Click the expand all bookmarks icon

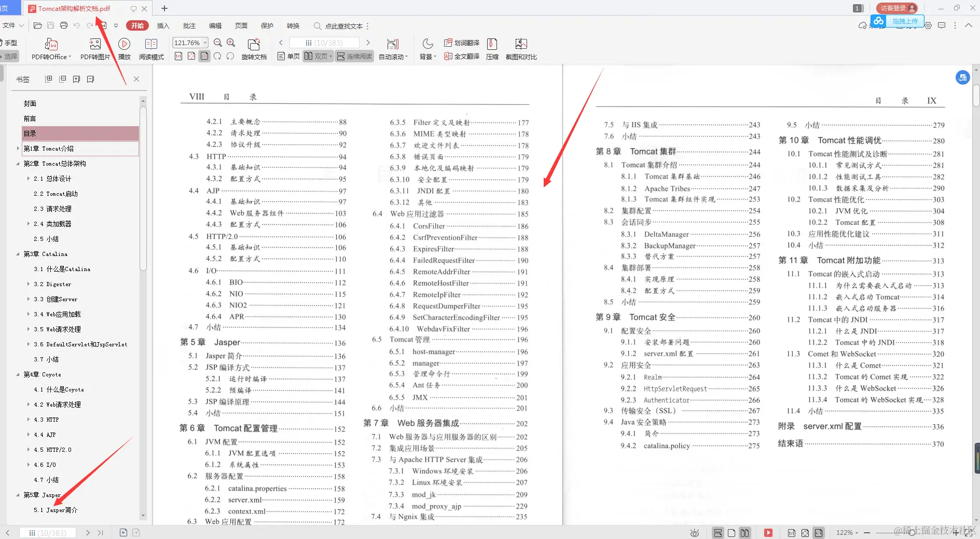(48, 79)
